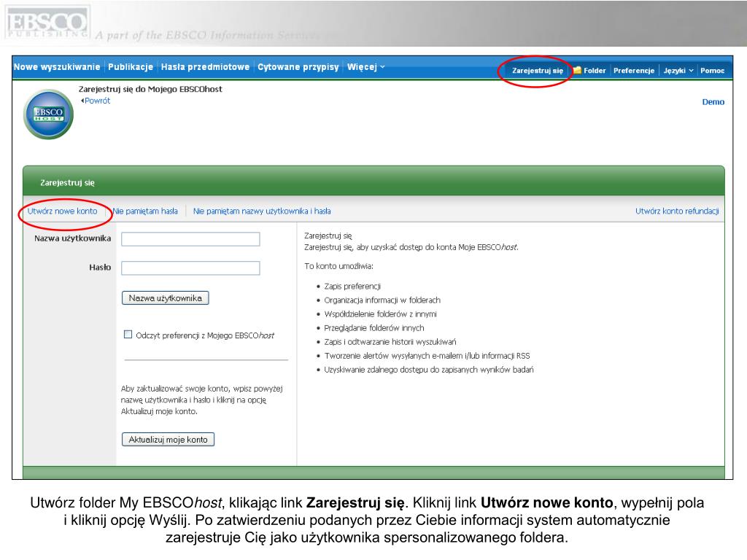Click the Nie pamiętam hasła link
This screenshot has height=560, width=747.
point(145,211)
